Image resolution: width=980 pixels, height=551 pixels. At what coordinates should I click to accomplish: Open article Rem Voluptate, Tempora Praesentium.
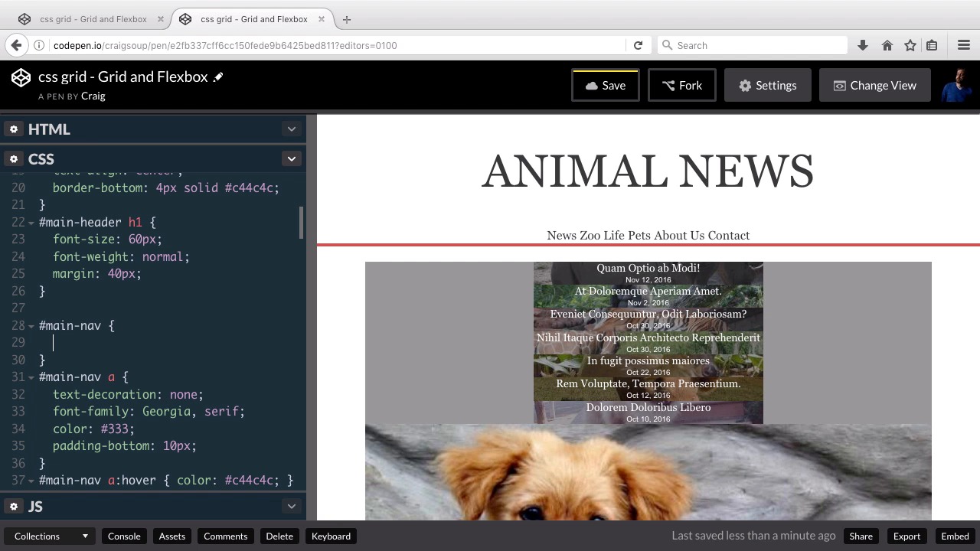click(648, 384)
